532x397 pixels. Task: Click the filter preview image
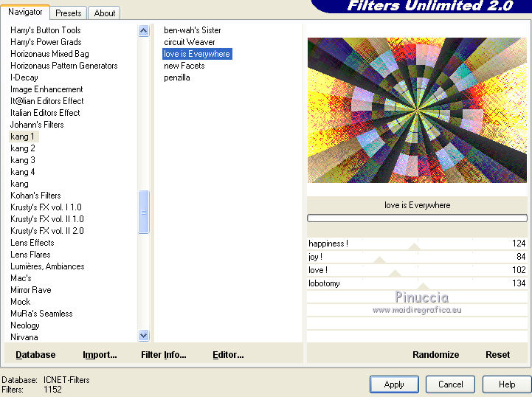coord(417,110)
